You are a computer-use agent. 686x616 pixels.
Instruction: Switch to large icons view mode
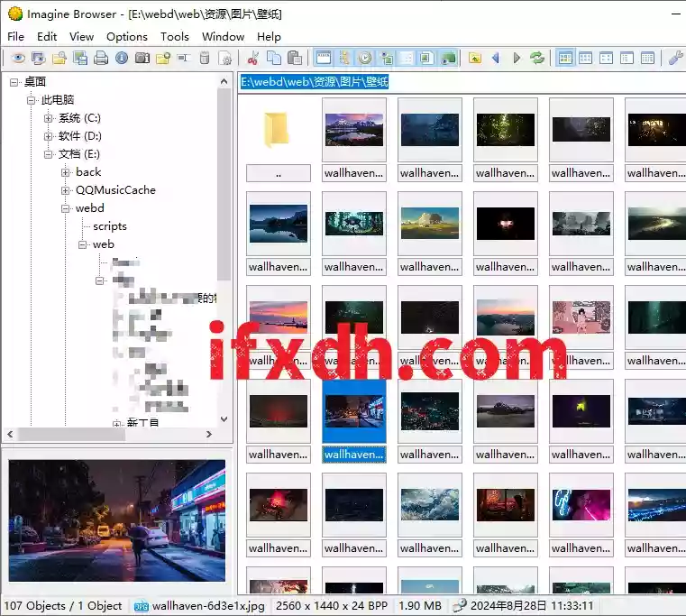click(x=585, y=58)
